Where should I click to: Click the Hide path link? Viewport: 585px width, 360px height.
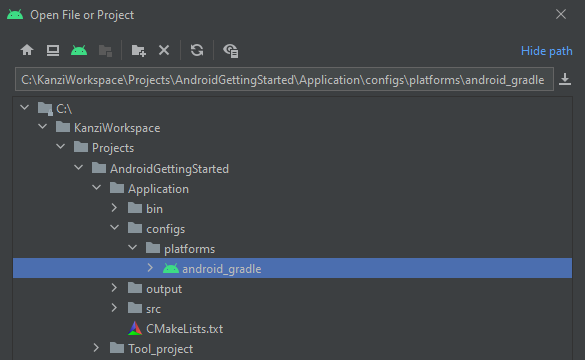click(547, 51)
